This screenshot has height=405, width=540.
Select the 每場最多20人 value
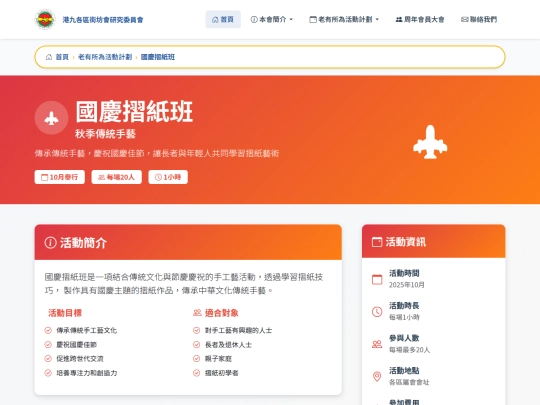(409, 350)
